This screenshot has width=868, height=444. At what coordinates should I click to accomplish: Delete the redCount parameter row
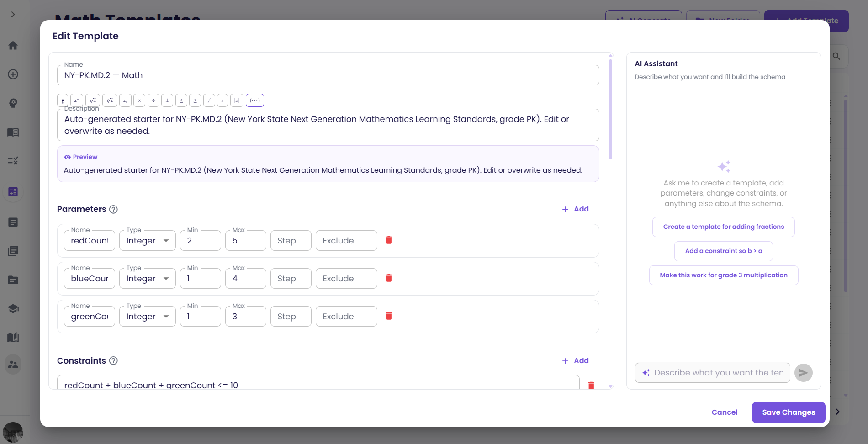(389, 240)
